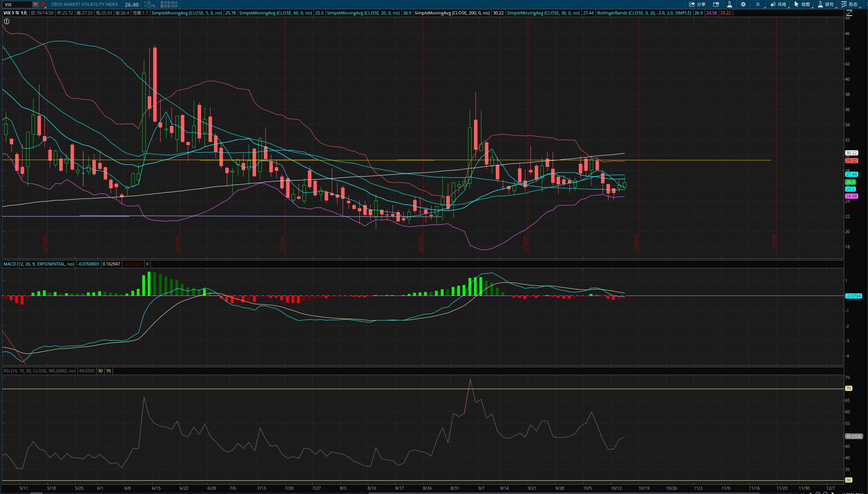Viewport: 868px width, 494px height.
Task: Click the 26.4 price axis bubble
Action: pyautogui.click(x=850, y=182)
